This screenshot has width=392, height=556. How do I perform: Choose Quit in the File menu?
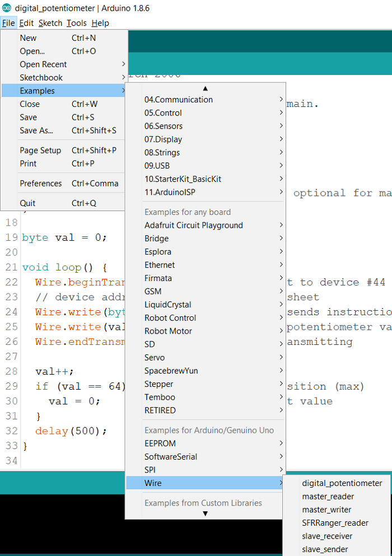(x=64, y=203)
